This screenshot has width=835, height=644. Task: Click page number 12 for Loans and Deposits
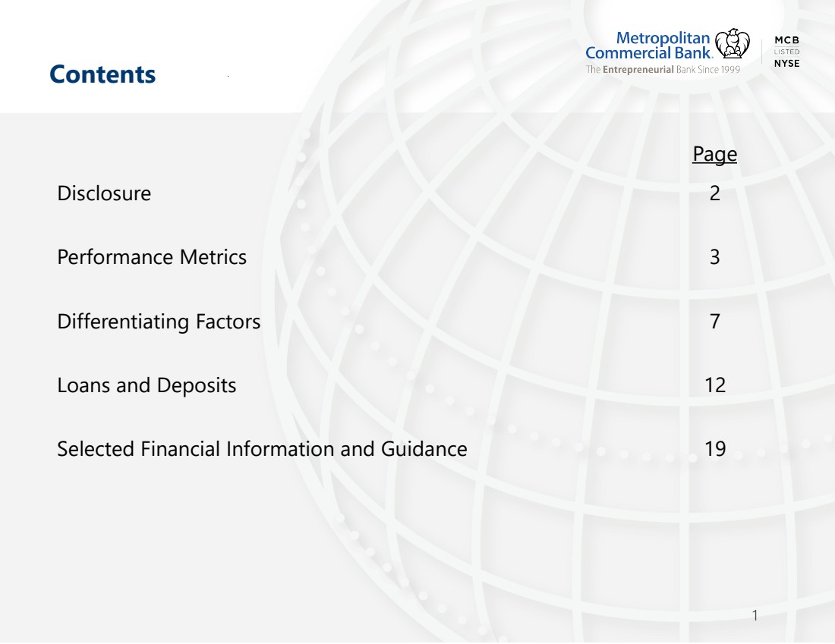(714, 385)
